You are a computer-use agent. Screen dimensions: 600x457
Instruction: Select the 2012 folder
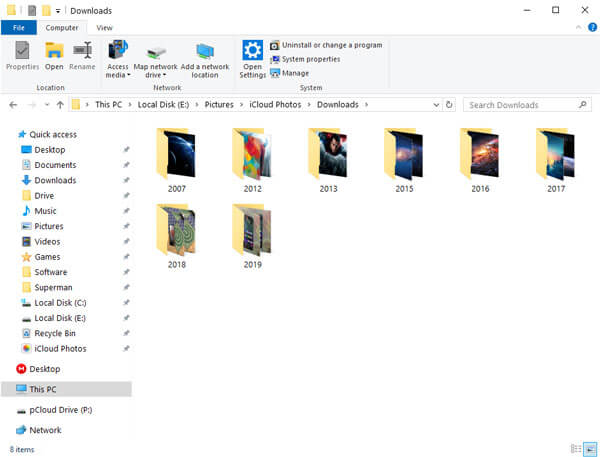(252, 161)
